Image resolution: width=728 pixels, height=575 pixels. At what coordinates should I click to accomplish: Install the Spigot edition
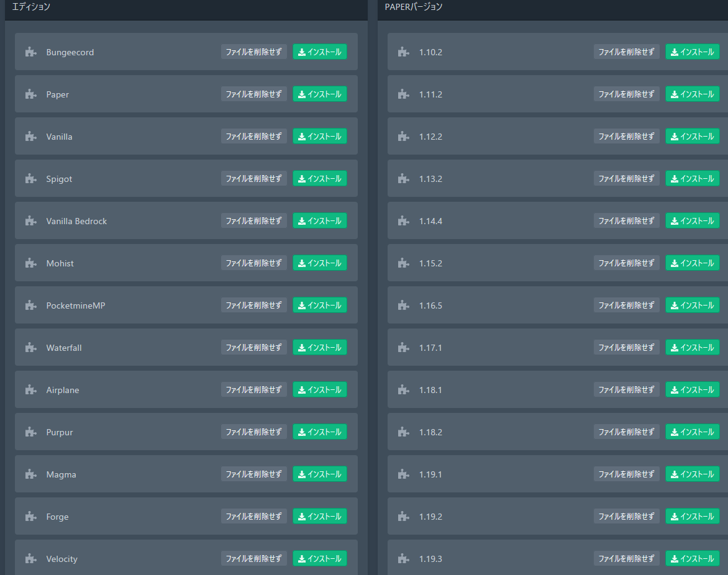click(x=320, y=179)
